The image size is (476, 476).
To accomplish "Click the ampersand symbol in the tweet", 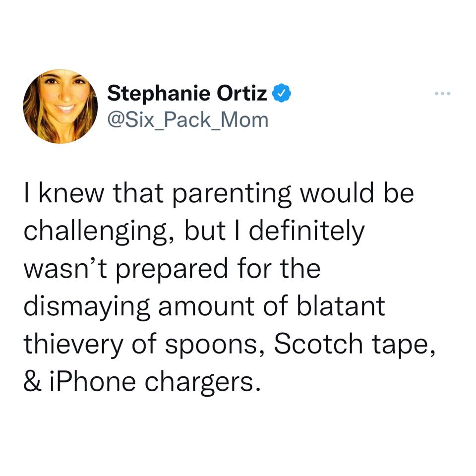I will click(32, 380).
